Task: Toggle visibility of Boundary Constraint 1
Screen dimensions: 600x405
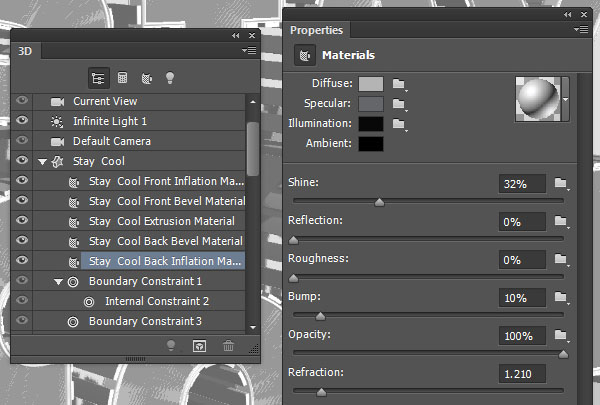Action: pyautogui.click(x=22, y=280)
